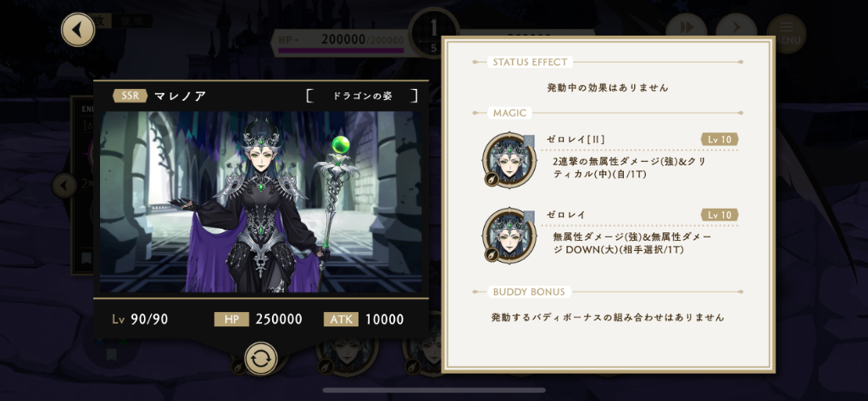The width and height of the screenshot is (868, 401).
Task: Open the MENU hamburger button
Action: click(x=786, y=33)
